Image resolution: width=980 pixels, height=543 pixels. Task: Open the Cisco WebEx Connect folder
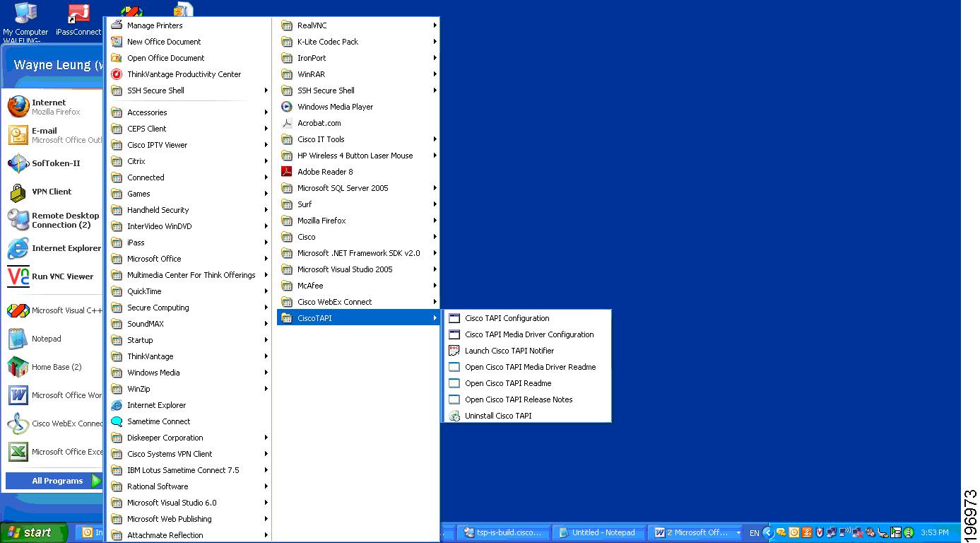coord(358,302)
